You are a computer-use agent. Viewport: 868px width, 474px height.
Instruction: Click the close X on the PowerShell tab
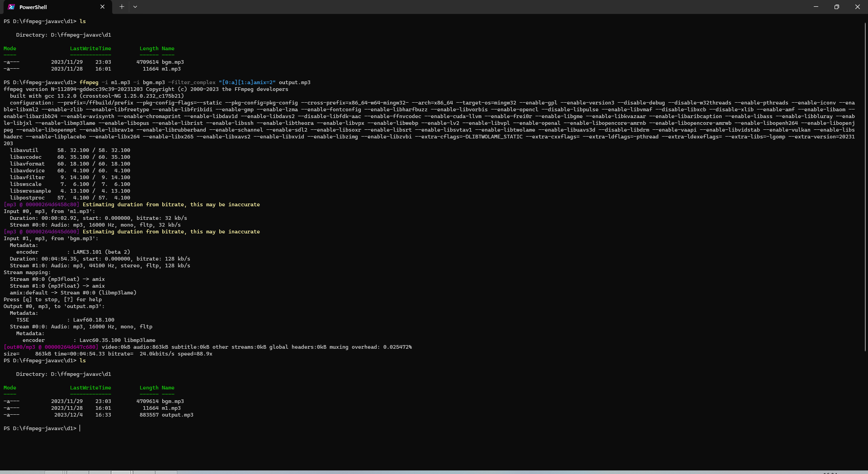pos(102,7)
